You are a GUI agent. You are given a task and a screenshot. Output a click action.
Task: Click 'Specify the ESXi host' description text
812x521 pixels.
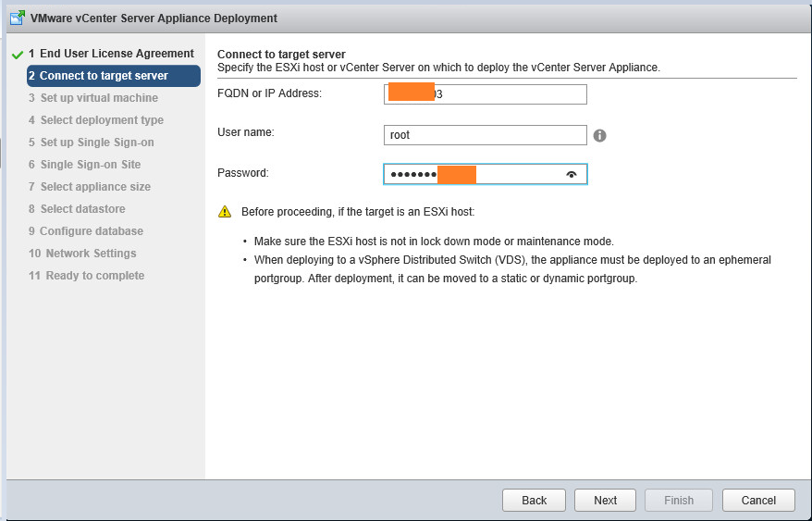tap(438, 68)
